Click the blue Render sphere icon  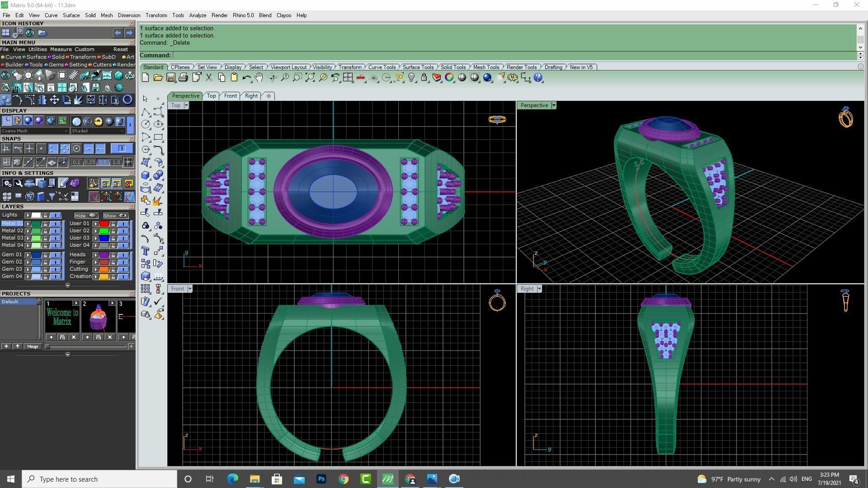pos(487,78)
